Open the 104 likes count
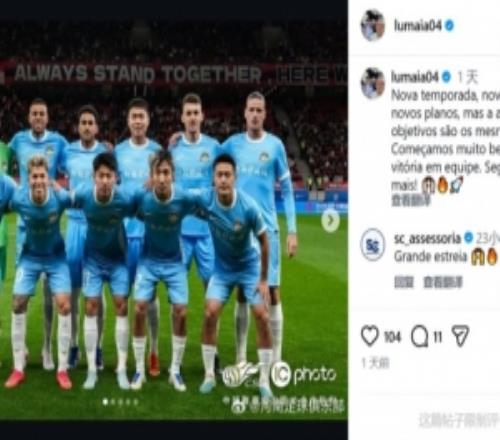This screenshot has width=500, height=440. pos(392,337)
